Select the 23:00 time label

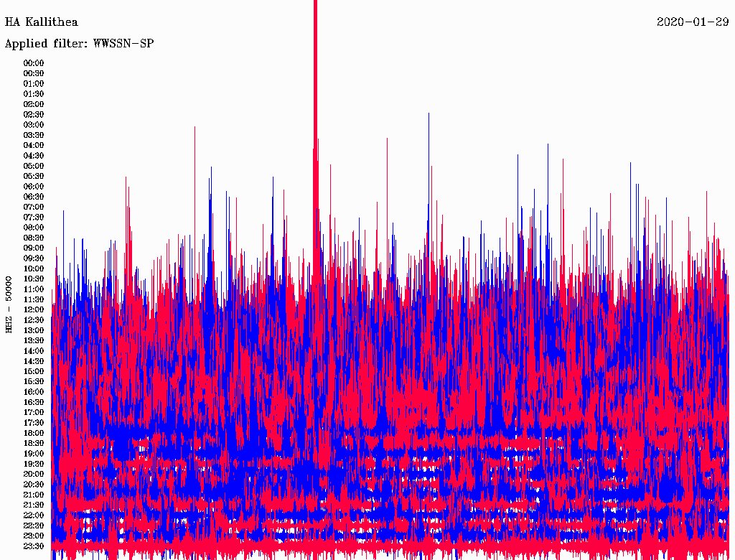[34, 536]
